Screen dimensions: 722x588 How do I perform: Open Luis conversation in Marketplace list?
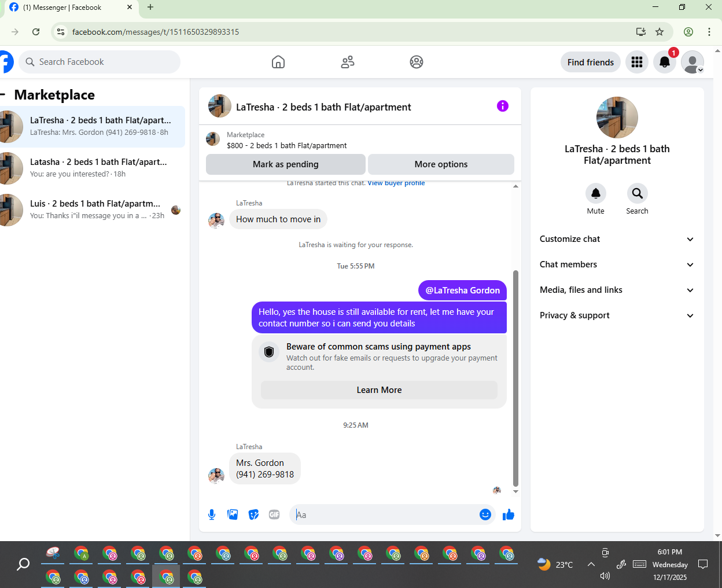coord(93,210)
